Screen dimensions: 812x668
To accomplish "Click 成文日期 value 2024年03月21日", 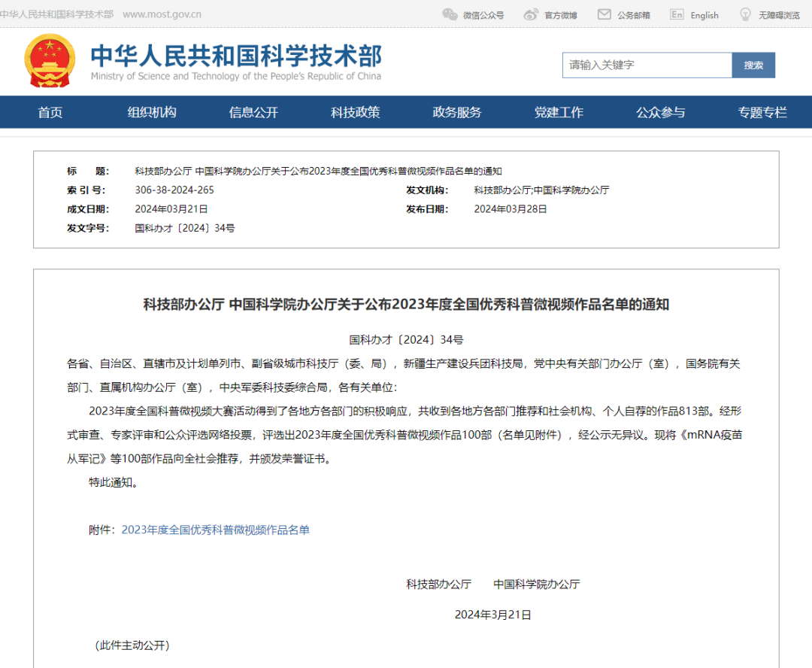I will pyautogui.click(x=171, y=209).
